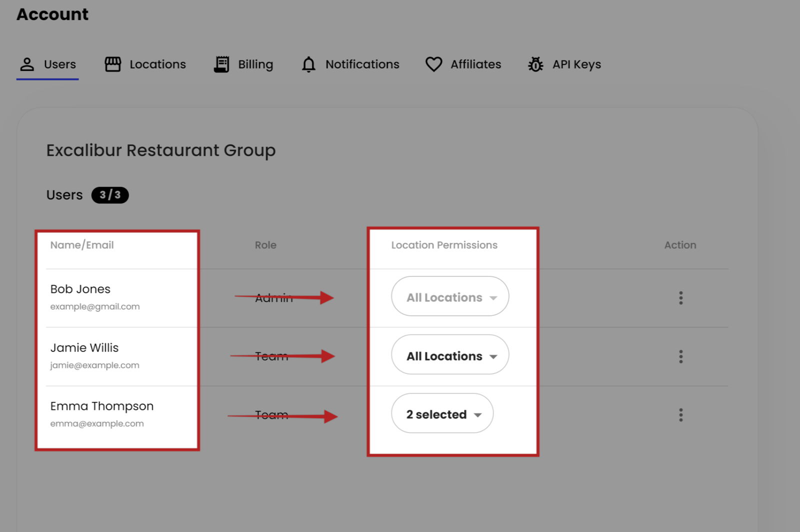Click the Location Permissions column header
Screen dimensions: 800x532
pyautogui.click(x=444, y=245)
